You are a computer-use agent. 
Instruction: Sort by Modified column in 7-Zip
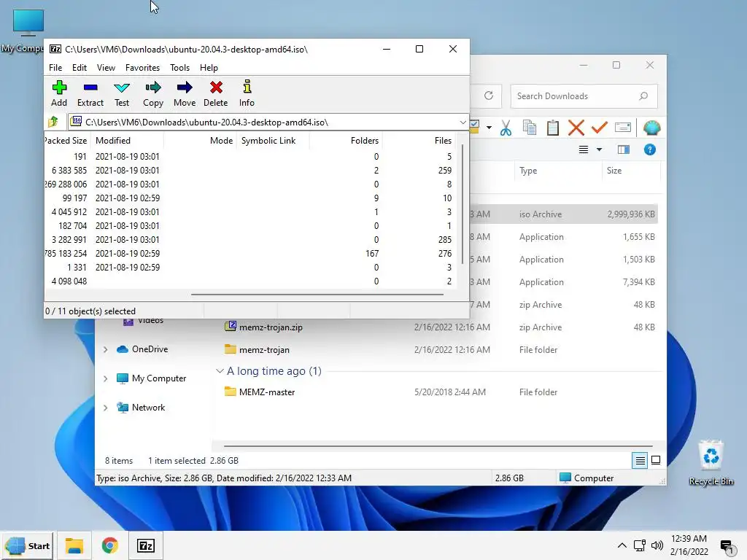(127, 141)
